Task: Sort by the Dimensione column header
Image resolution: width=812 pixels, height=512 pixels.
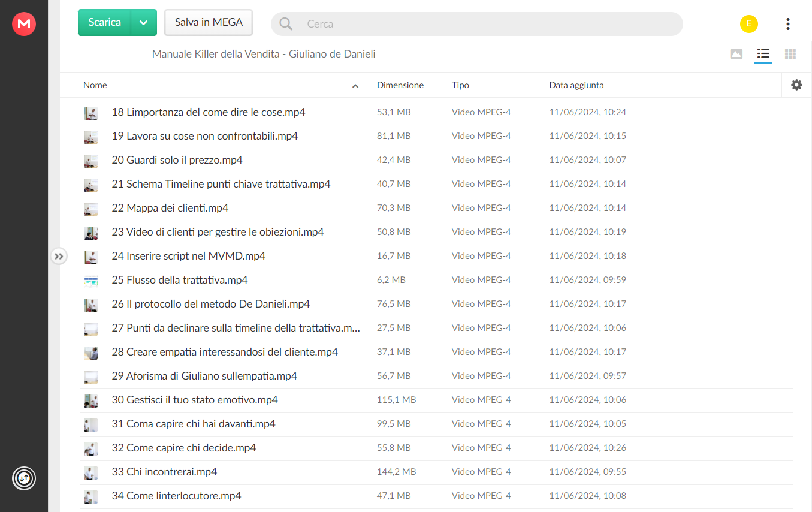Action: [400, 85]
